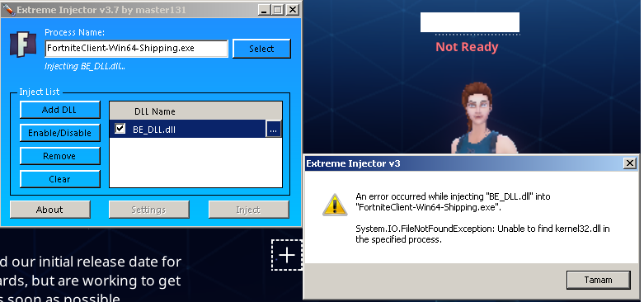Click the Remove button
The height and width of the screenshot is (307, 644).
pyautogui.click(x=59, y=156)
